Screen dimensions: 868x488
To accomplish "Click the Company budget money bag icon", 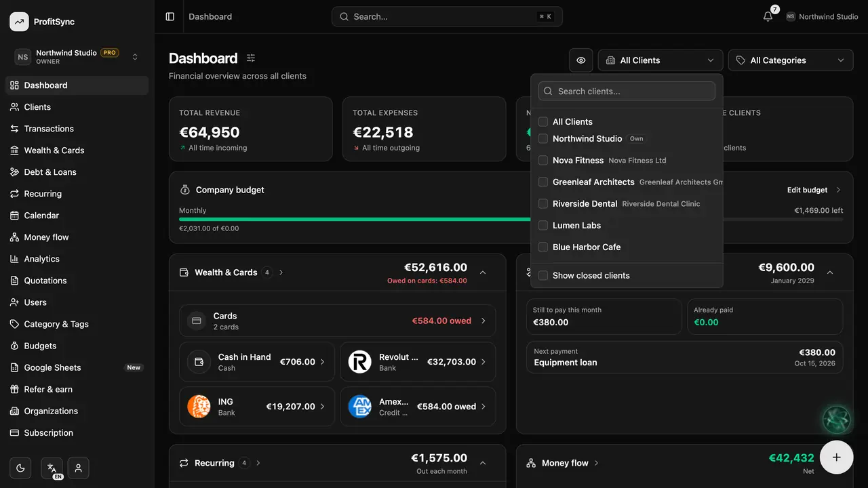I will 184,190.
